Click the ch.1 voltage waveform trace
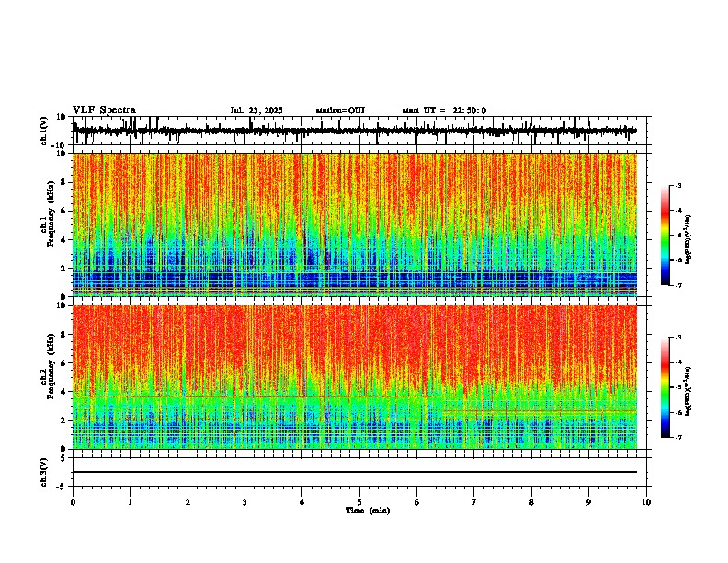Screen dimensions: 728x563 354,131
